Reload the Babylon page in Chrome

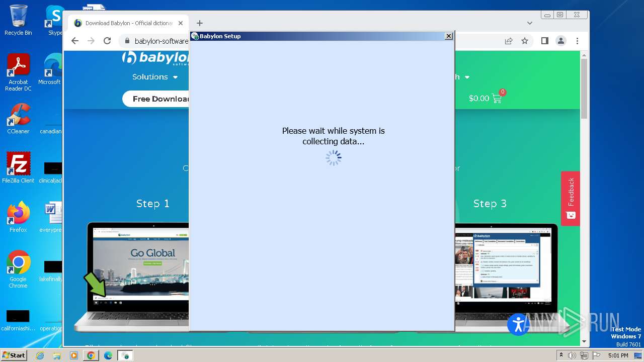coord(107,41)
